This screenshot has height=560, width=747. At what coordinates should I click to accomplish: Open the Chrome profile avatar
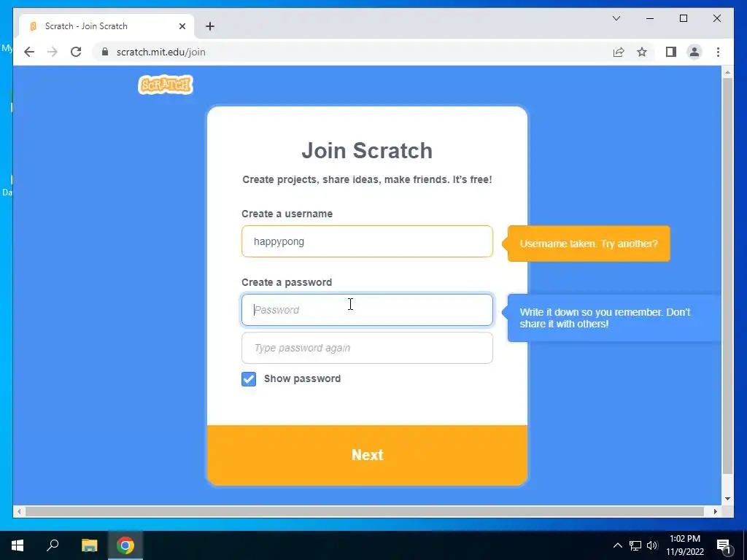click(694, 52)
